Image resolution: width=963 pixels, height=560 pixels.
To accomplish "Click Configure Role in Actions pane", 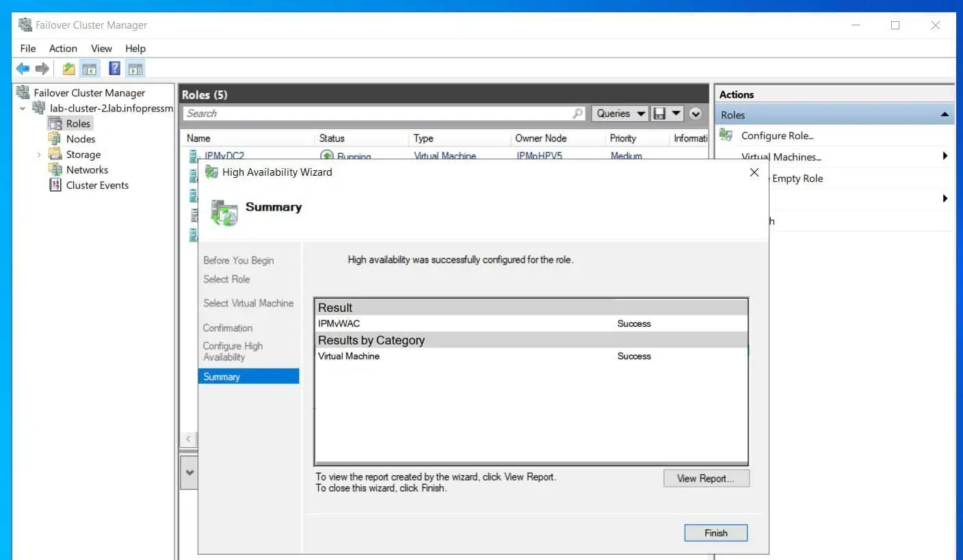I will pyautogui.click(x=777, y=135).
